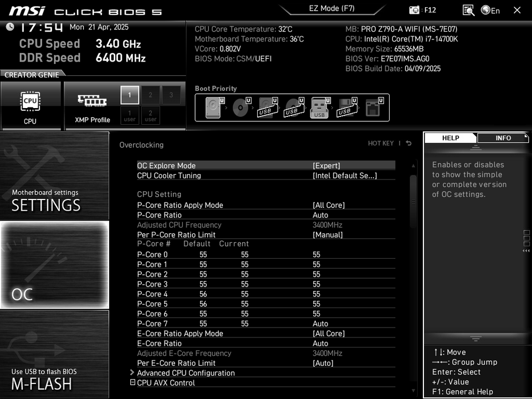532x399 pixels.
Task: Edit P-Core 1 ratio limit value
Action: (x=316, y=264)
